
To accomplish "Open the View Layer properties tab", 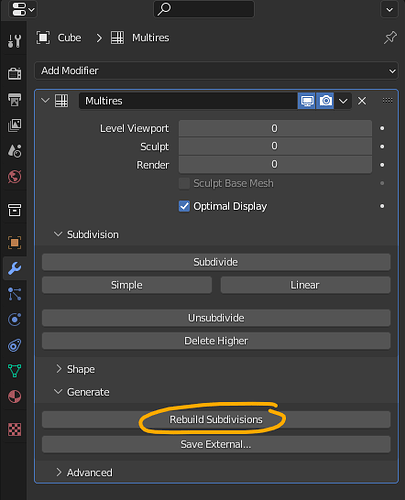I will point(14,125).
